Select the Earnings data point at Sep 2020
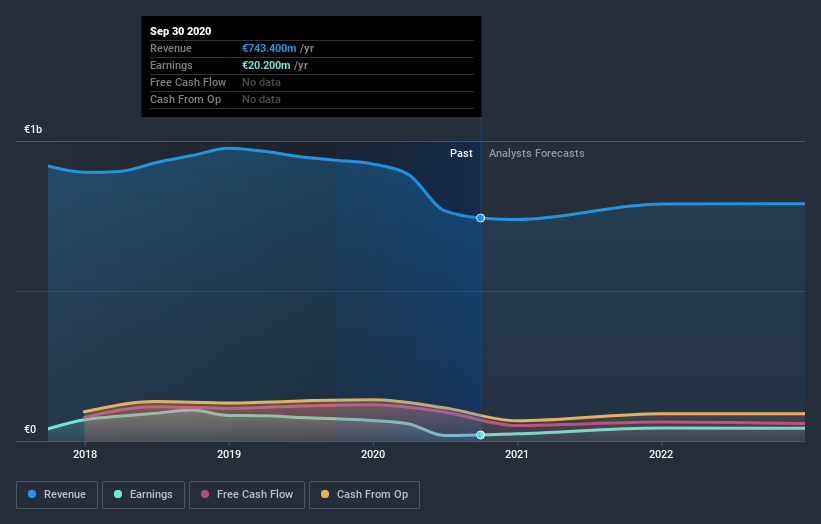Screen dimensions: 821x524 click(x=480, y=434)
